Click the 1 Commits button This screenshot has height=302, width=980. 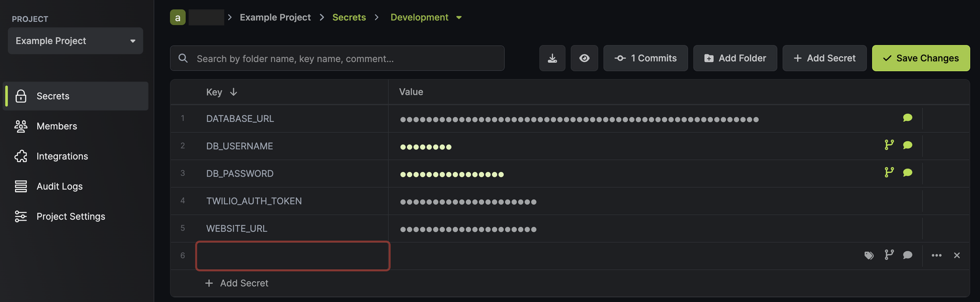click(645, 58)
